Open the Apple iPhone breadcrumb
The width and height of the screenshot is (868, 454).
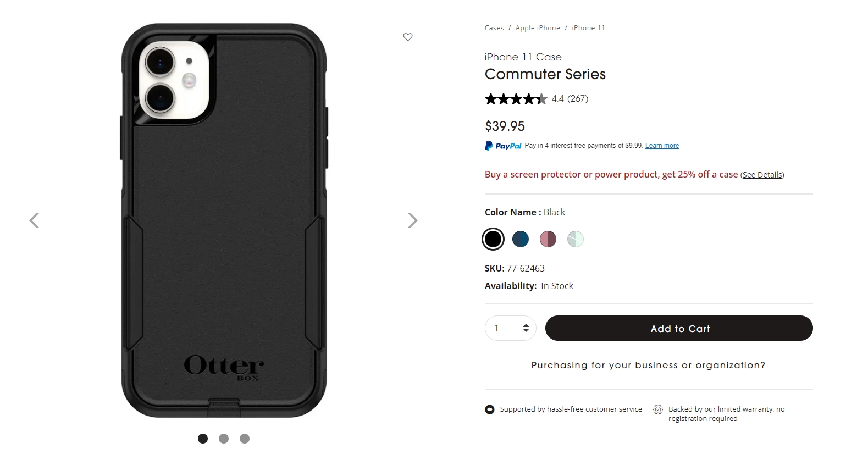[538, 28]
